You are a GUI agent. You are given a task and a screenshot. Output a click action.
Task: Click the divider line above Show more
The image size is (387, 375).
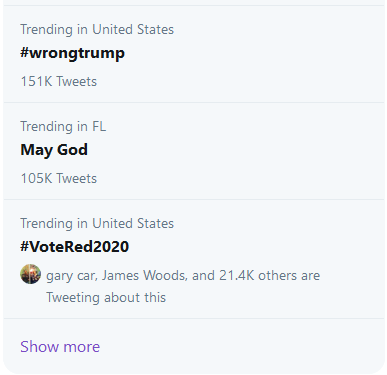pyautogui.click(x=194, y=318)
